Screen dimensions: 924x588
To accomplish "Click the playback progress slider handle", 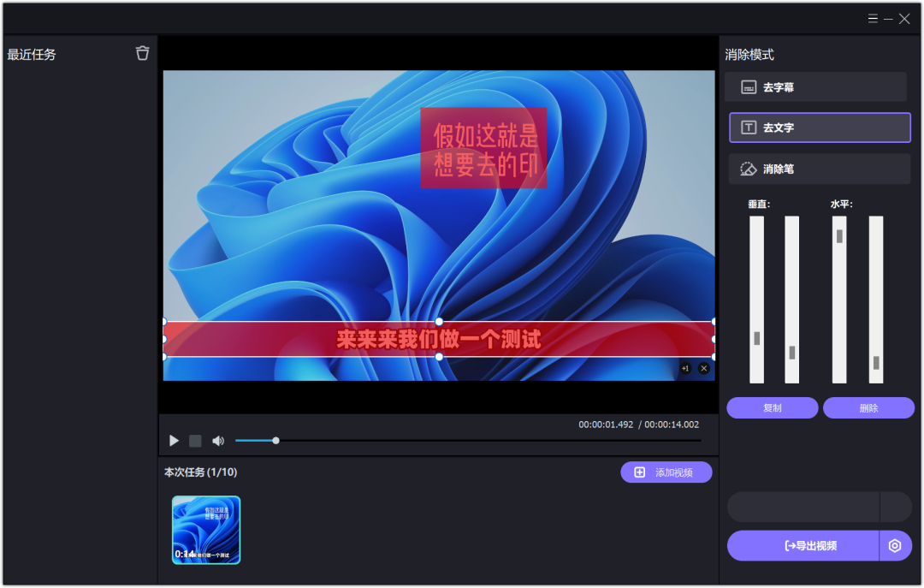I will (x=275, y=441).
